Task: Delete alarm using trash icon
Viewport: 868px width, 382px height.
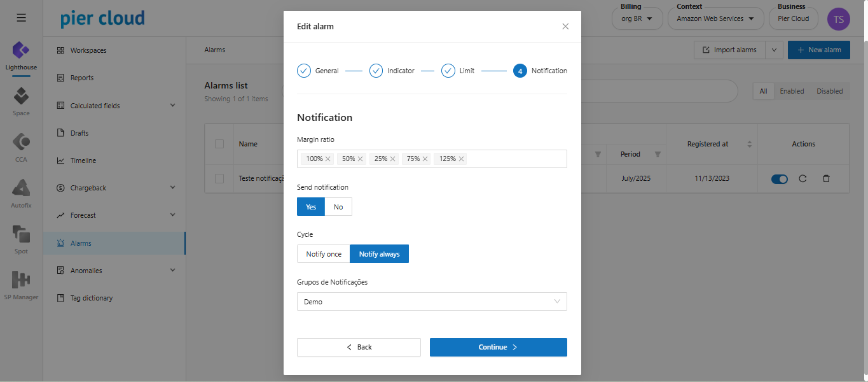Action: click(826, 179)
